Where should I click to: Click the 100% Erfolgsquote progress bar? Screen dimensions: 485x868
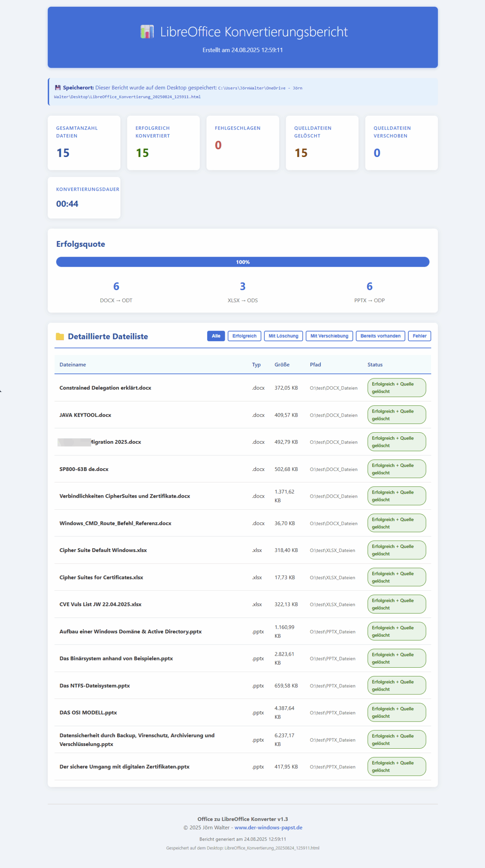242,262
